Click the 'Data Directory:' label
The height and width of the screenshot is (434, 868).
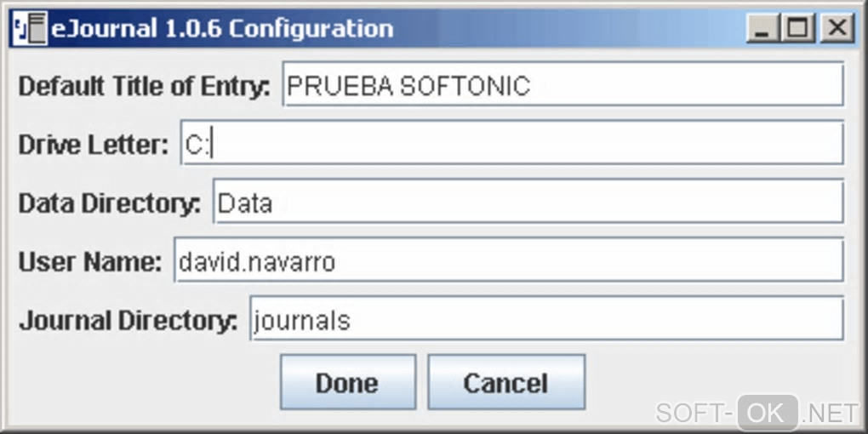[x=110, y=203]
